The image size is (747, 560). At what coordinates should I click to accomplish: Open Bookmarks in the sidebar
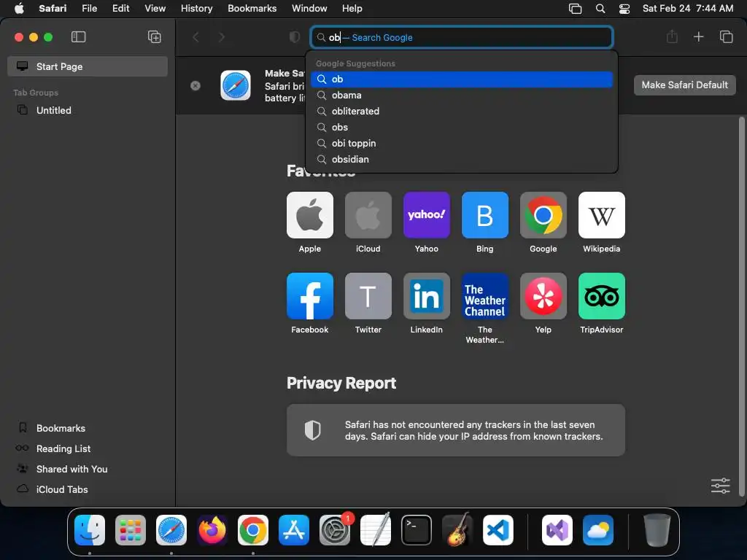pyautogui.click(x=88, y=428)
